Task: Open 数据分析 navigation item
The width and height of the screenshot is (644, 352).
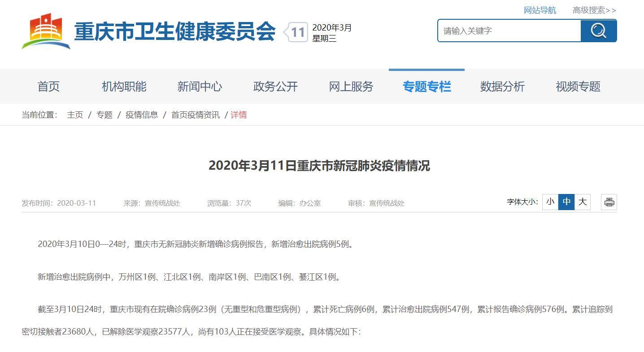Action: (502, 87)
